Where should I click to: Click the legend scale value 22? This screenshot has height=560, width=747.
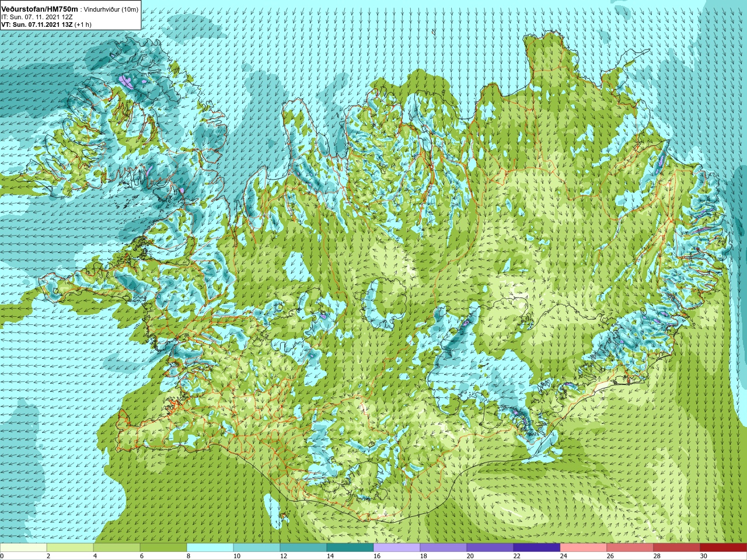click(x=517, y=556)
